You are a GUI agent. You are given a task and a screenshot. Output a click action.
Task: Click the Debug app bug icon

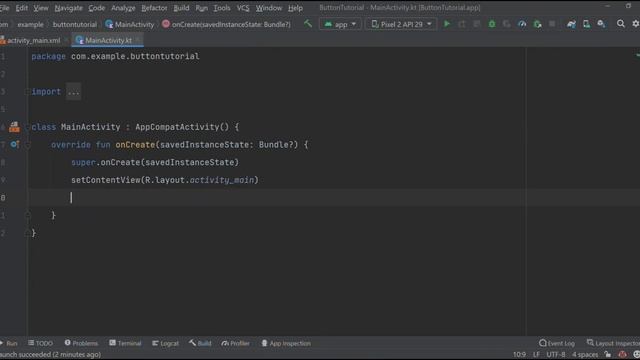[x=492, y=24]
